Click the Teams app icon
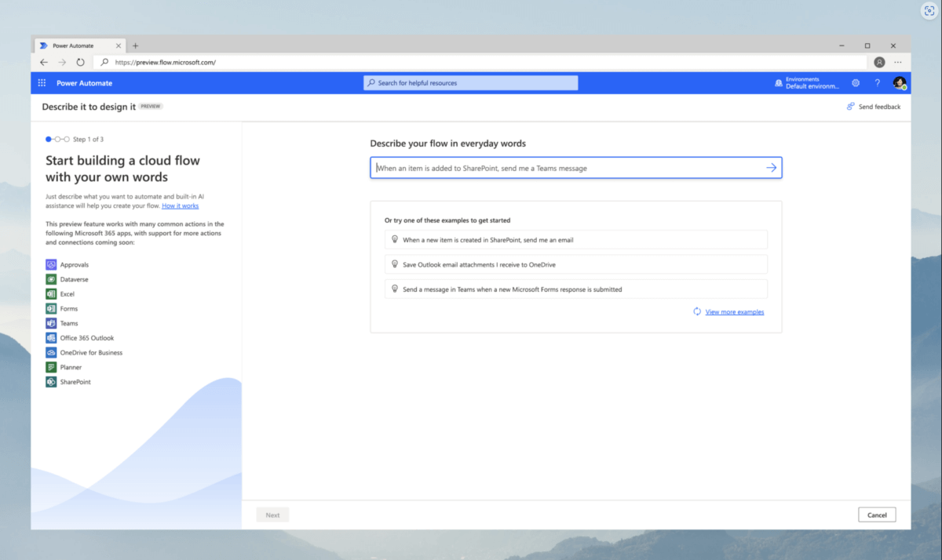942x560 pixels. click(x=51, y=323)
